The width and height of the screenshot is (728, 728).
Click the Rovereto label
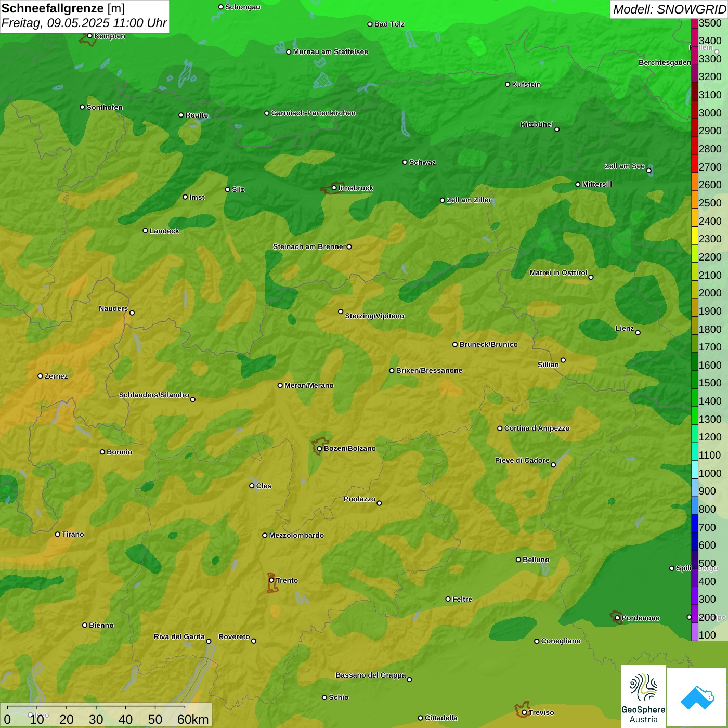[235, 636]
